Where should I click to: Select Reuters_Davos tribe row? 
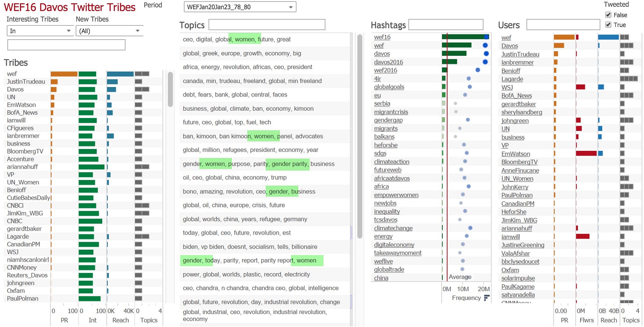[x=27, y=275]
